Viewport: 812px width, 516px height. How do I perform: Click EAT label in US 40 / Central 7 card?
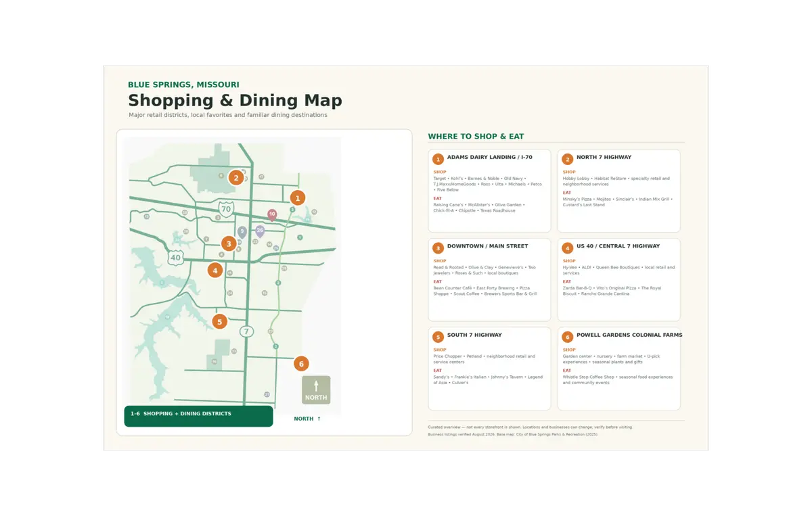(x=567, y=282)
